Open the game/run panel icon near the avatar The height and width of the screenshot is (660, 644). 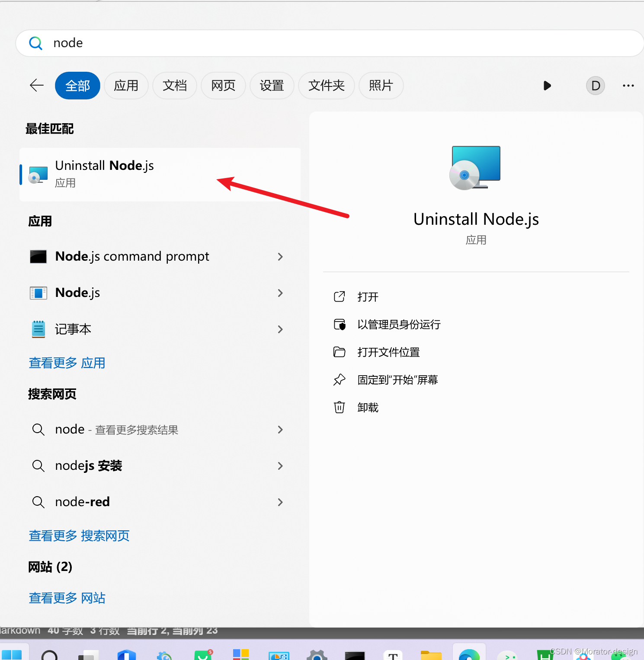547,86
